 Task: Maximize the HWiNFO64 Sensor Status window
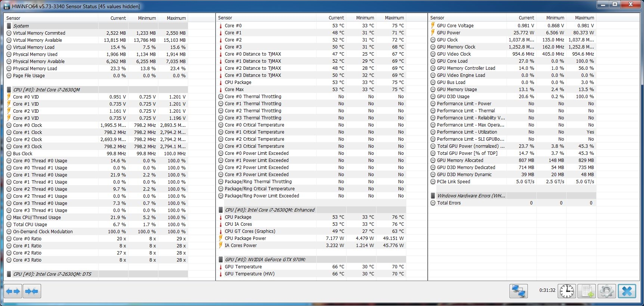tap(614, 4)
